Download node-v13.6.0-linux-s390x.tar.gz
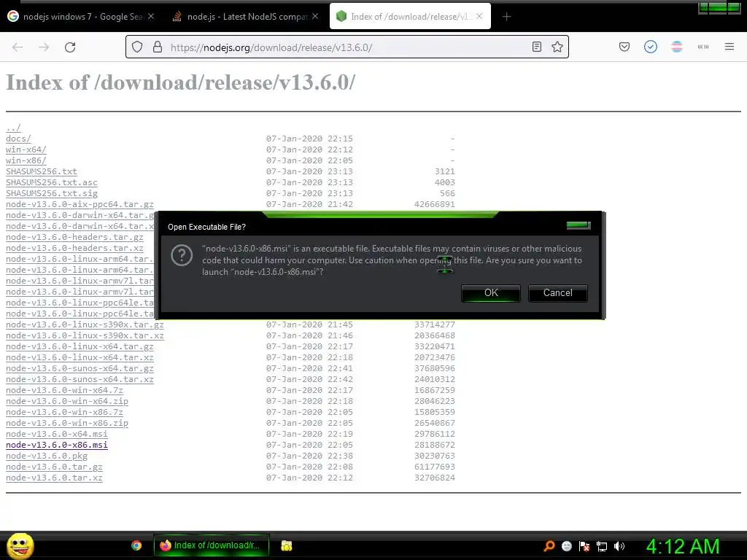This screenshot has height=560, width=747. click(x=85, y=324)
